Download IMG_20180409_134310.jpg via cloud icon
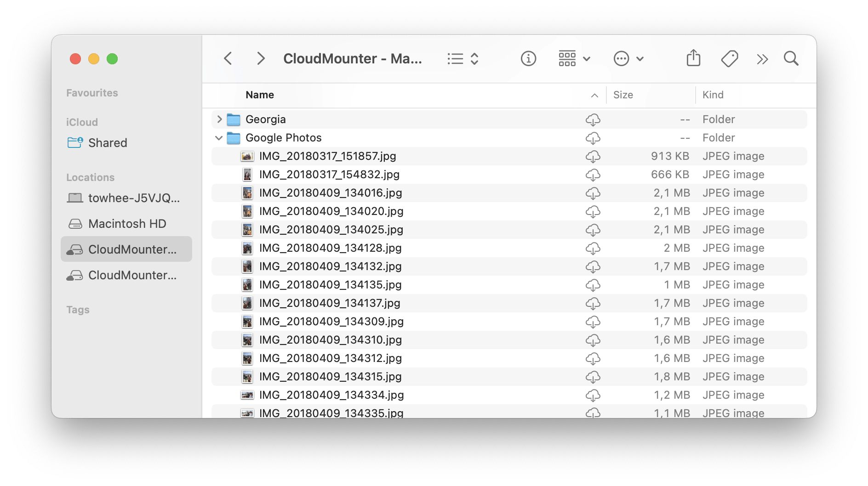The height and width of the screenshot is (486, 868). pos(593,340)
